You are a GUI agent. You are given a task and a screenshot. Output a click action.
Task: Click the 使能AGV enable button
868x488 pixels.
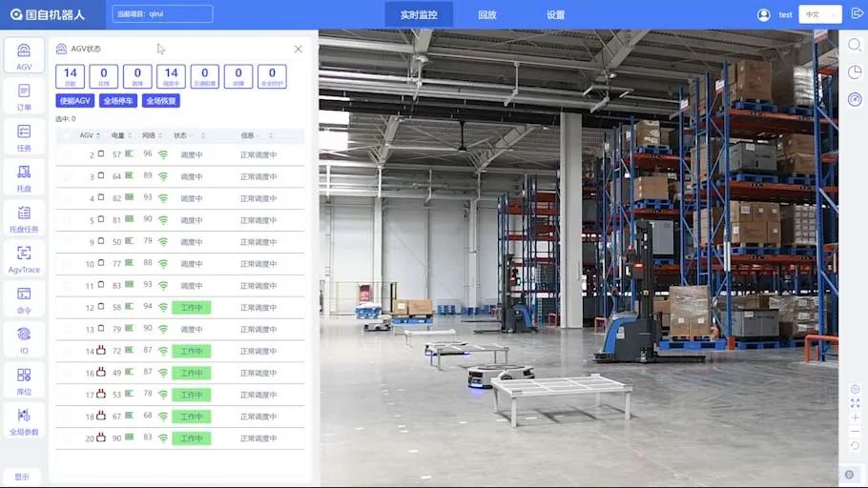[x=75, y=101]
